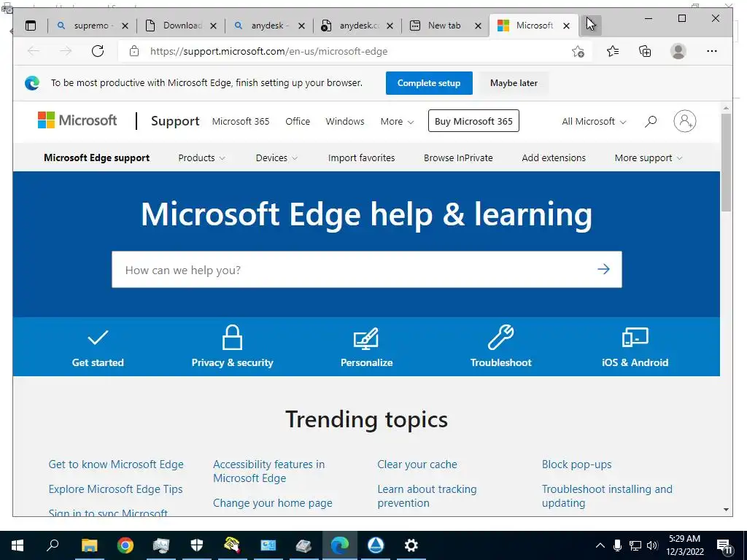Switch to the Download tab
The image size is (747, 560).
[175, 26]
